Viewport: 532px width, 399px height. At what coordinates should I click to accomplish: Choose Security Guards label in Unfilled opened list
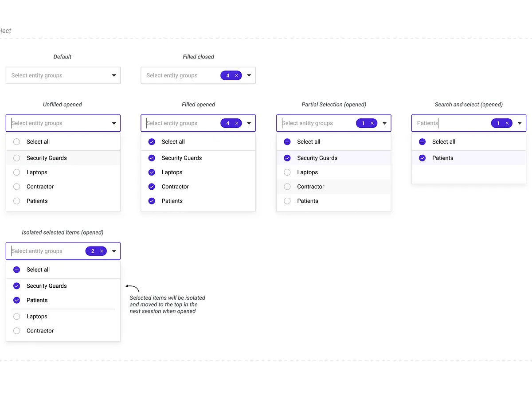tap(47, 158)
